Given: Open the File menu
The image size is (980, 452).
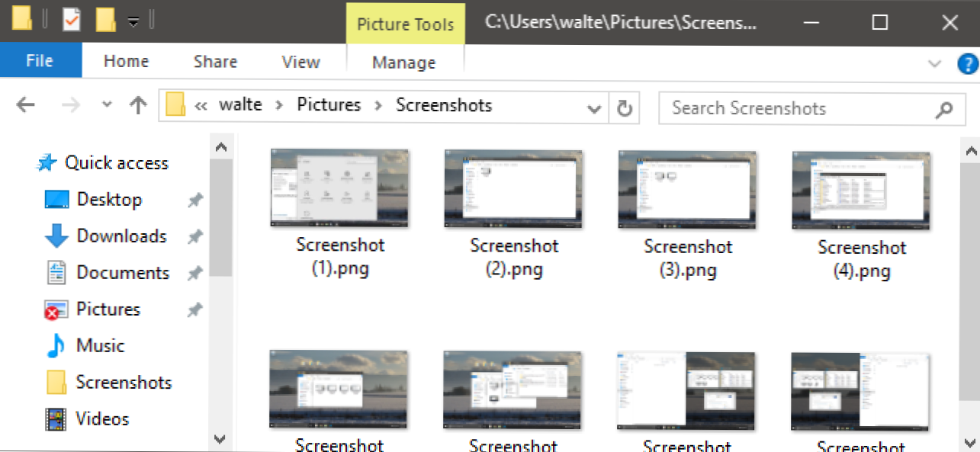Looking at the screenshot, I should pyautogui.click(x=39, y=62).
